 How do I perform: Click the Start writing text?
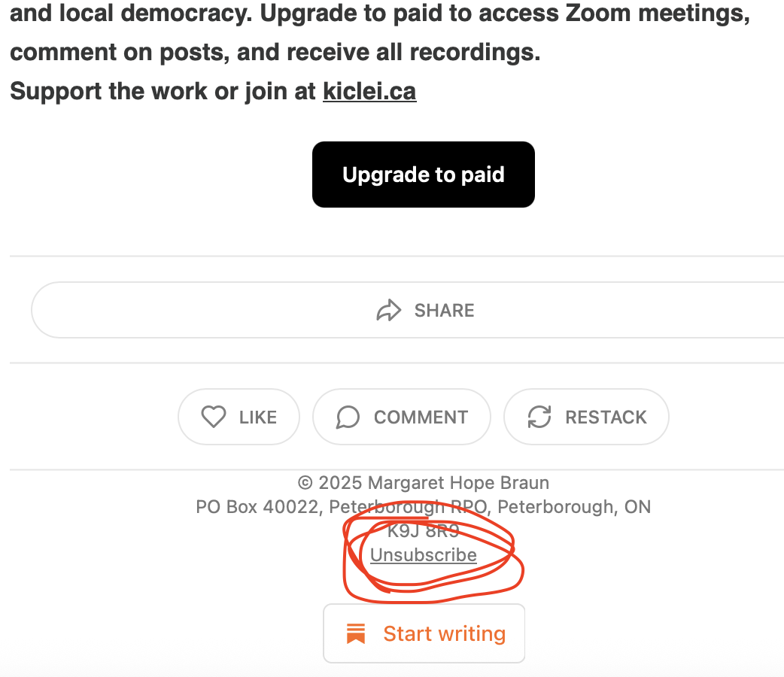pos(445,633)
